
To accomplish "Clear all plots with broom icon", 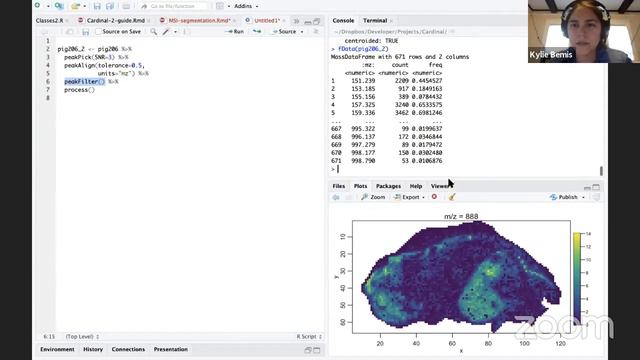I will pos(451,197).
